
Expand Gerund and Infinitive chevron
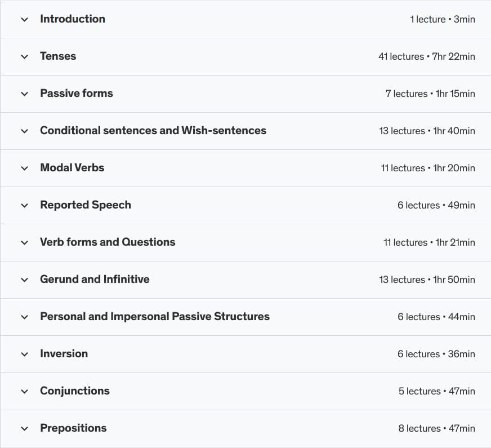(24, 280)
